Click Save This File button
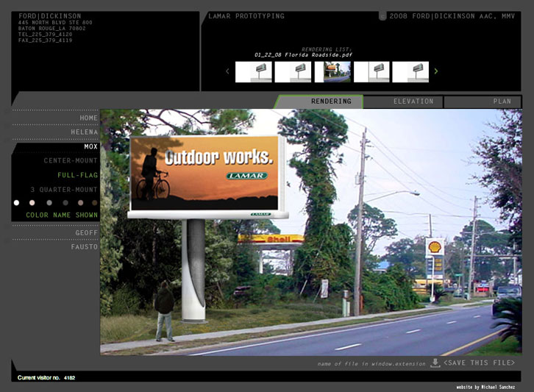This screenshot has height=392, width=534. pyautogui.click(x=480, y=363)
